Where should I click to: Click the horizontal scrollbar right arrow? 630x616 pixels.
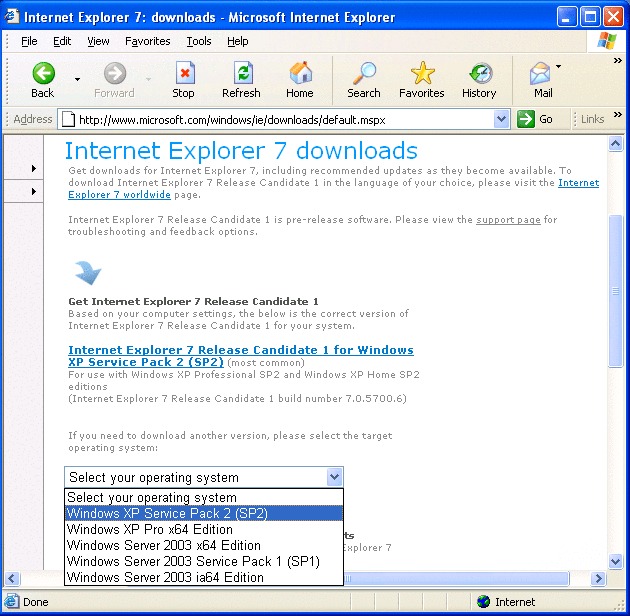599,579
